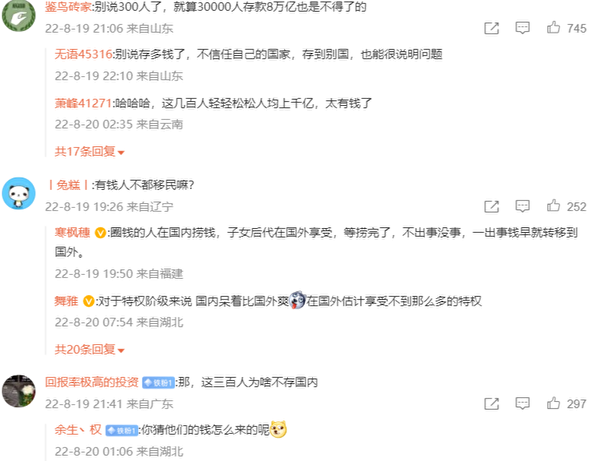The height and width of the screenshot is (461, 600).
Task: Open 萧峰41271 user profile
Action: [83, 103]
